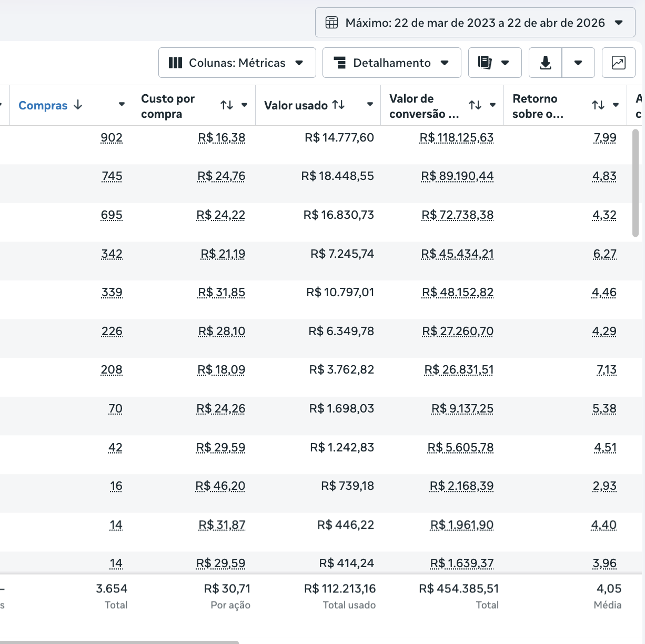645x644 pixels.
Task: Open the Colunas: Métricas dropdown
Action: coord(237,63)
